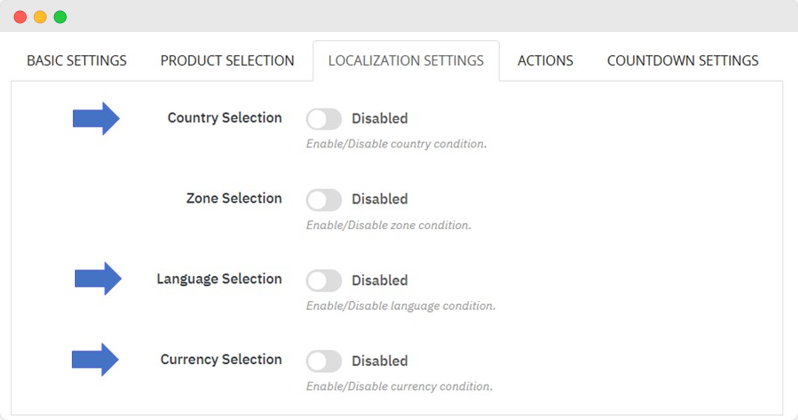
Task: Enable the Zone Selection toggle
Action: [324, 200]
